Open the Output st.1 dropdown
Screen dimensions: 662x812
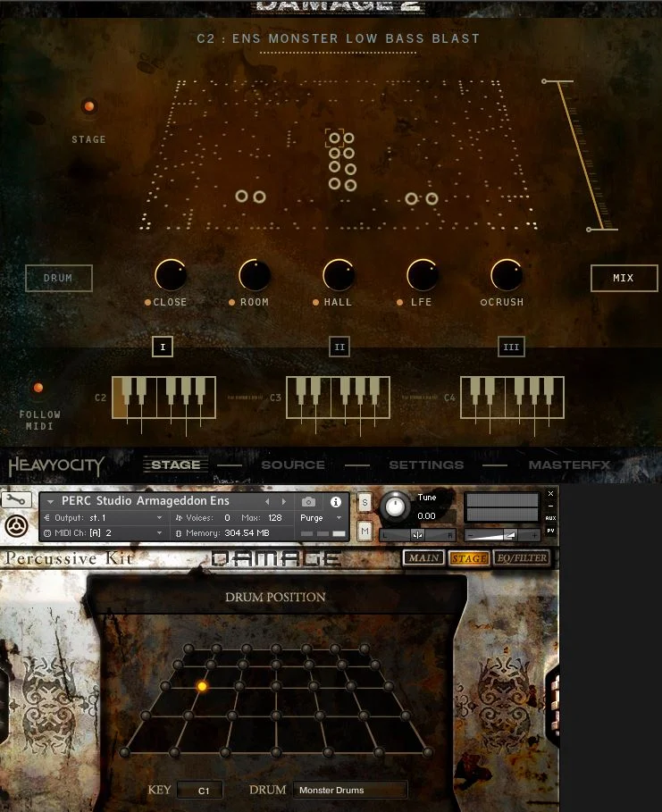[105, 518]
